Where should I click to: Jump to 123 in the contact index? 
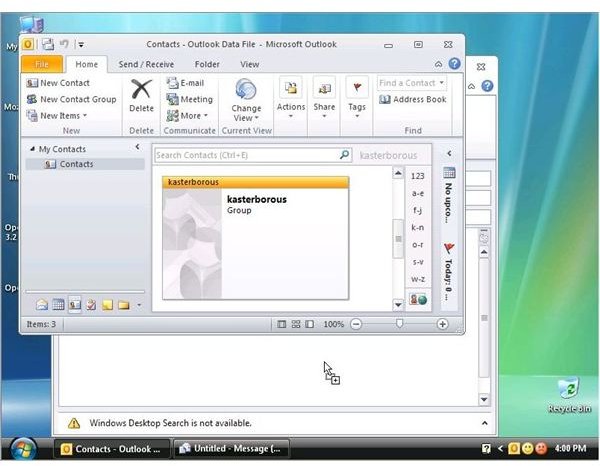[x=417, y=176]
